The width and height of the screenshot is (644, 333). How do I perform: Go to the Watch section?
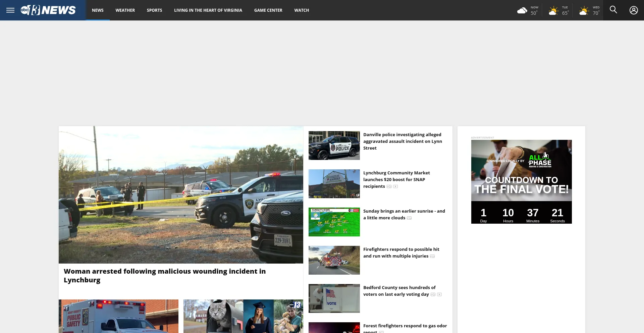tap(302, 10)
